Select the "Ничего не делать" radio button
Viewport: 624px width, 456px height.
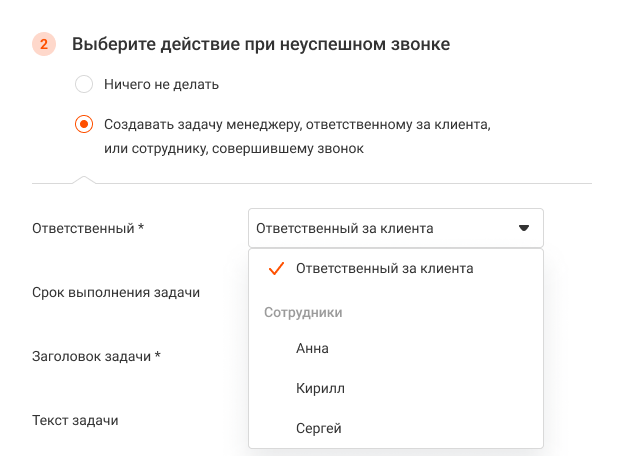point(84,84)
